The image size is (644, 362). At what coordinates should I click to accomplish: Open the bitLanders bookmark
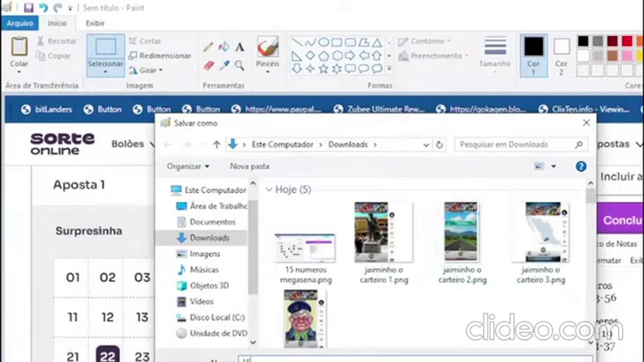click(x=47, y=109)
